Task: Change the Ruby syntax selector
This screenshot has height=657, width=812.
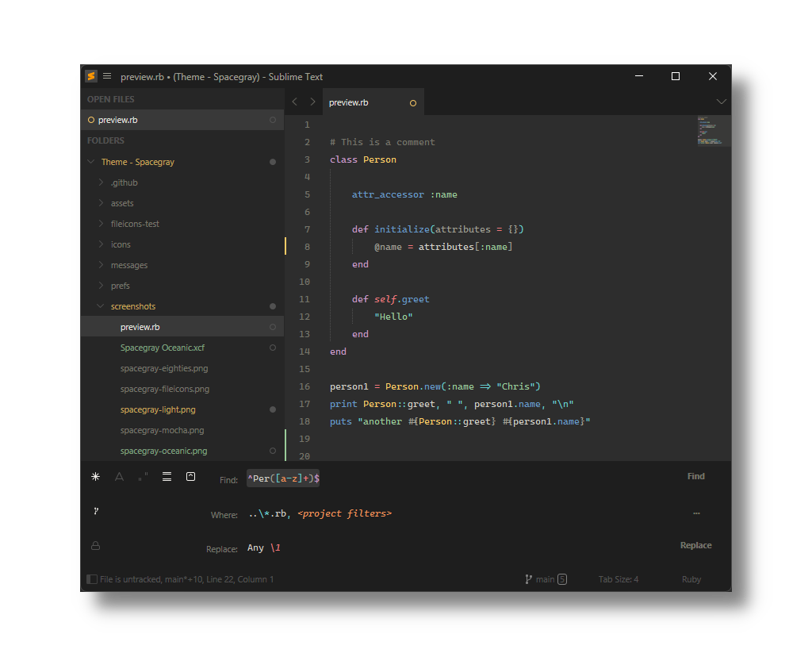Action: (691, 579)
